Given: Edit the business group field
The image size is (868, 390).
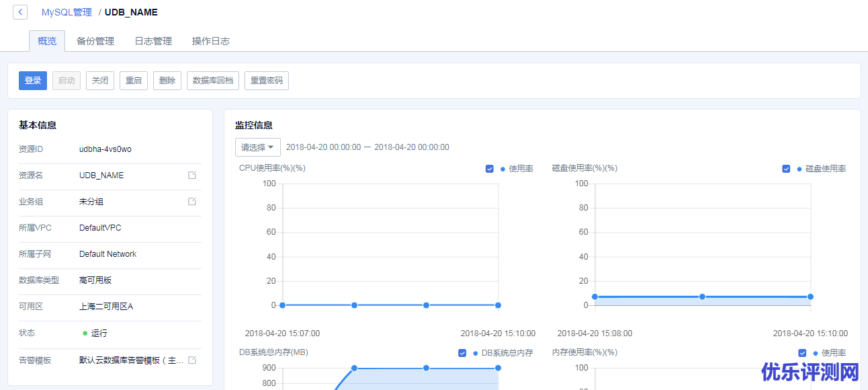Looking at the screenshot, I should [192, 202].
